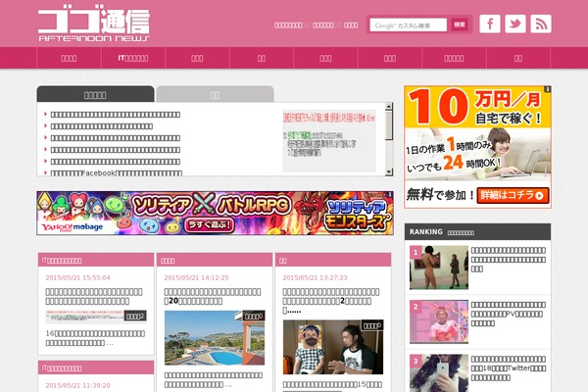Click the preview thumbnail beside the headline list
The width and height of the screenshot is (588, 392).
pos(329,141)
